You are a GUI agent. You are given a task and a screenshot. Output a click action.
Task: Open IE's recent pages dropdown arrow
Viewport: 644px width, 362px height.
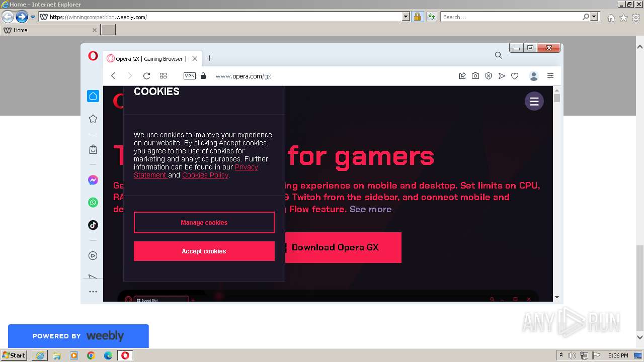33,17
